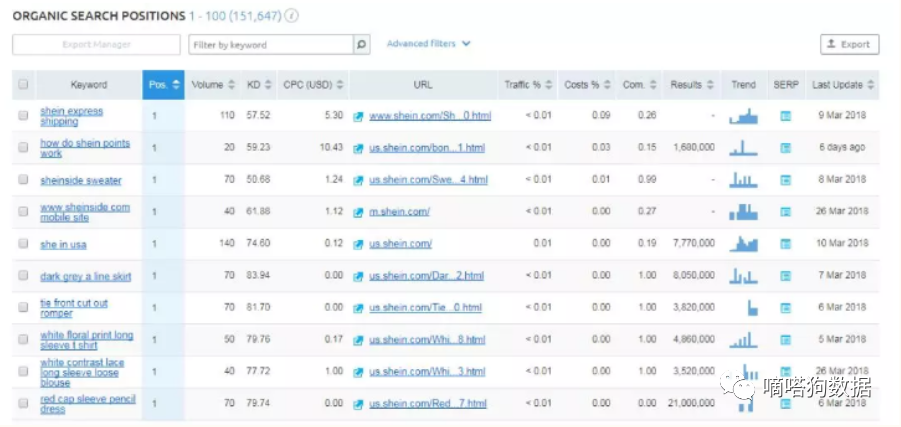Sort table by Costs % column
The image size is (901, 427).
pyautogui.click(x=587, y=85)
